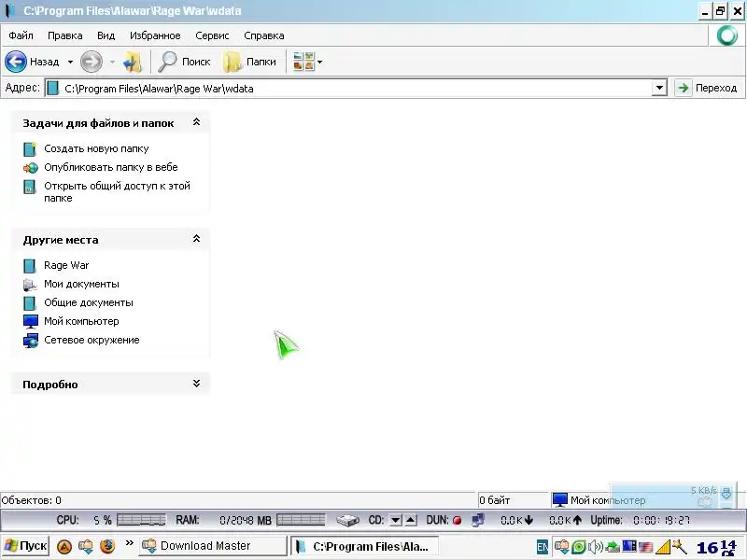Click the hard drive icon in monitor bar
This screenshot has height=560, width=747.
click(347, 520)
